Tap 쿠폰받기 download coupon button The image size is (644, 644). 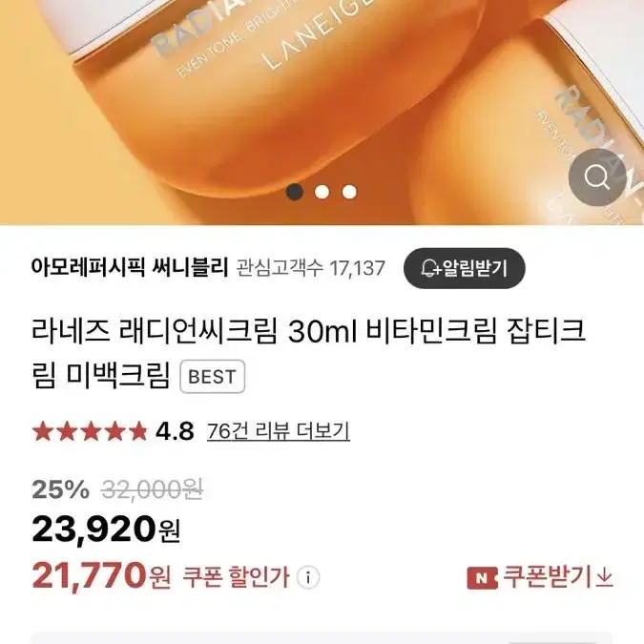540,577
